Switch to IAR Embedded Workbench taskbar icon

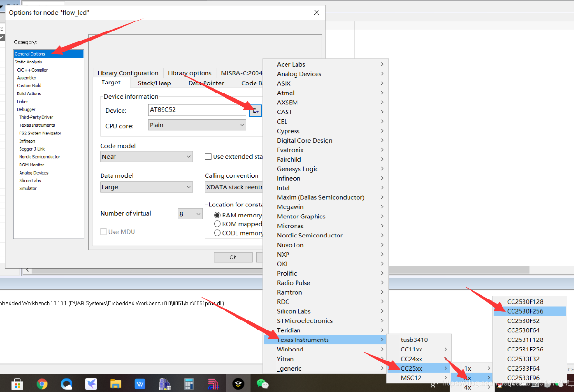point(238,383)
